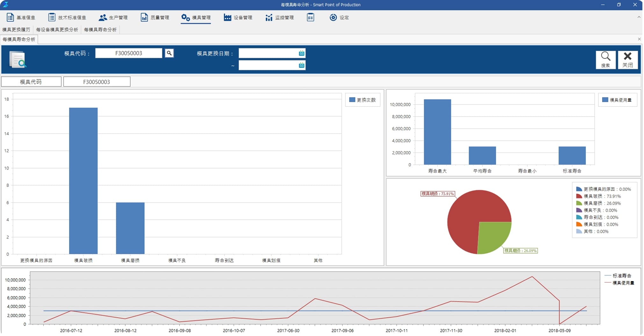Click the magnifier lookup beside 模具代码
Screen dimensions: 644x336
pyautogui.click(x=169, y=53)
